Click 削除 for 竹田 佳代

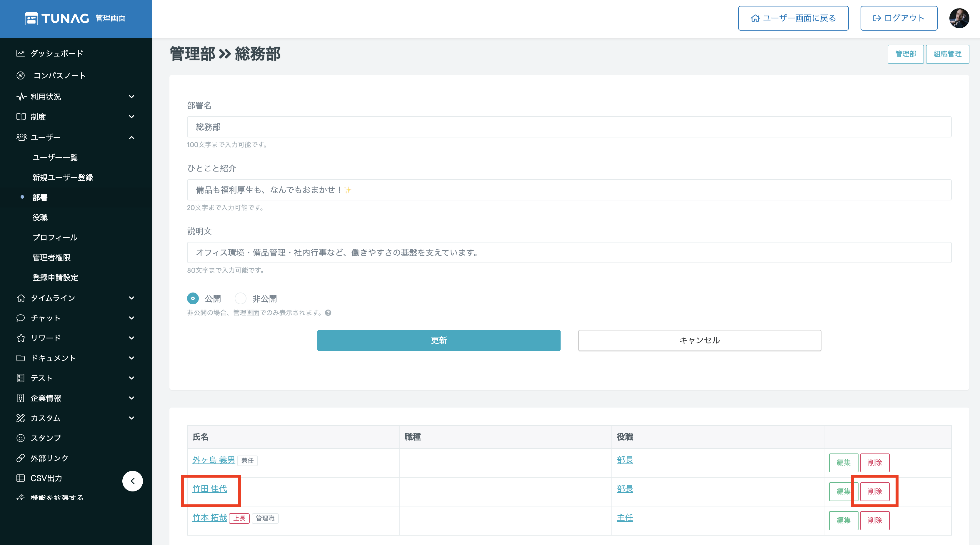point(875,491)
